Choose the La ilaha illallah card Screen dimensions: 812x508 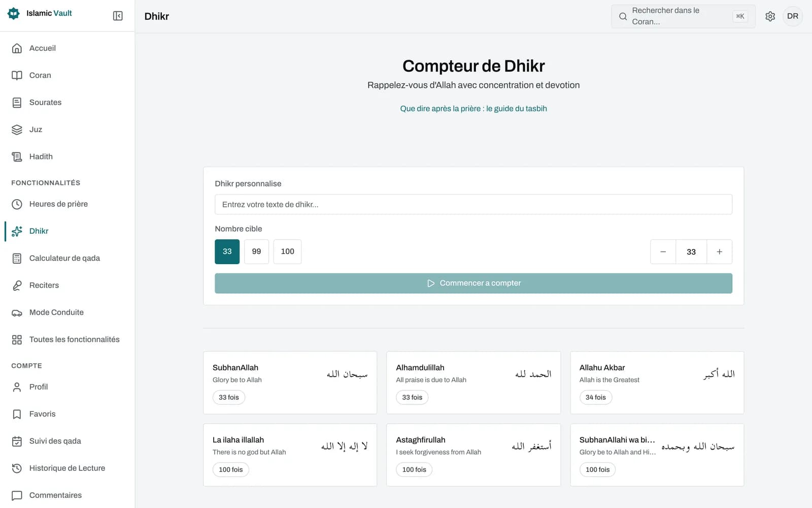[x=290, y=455]
